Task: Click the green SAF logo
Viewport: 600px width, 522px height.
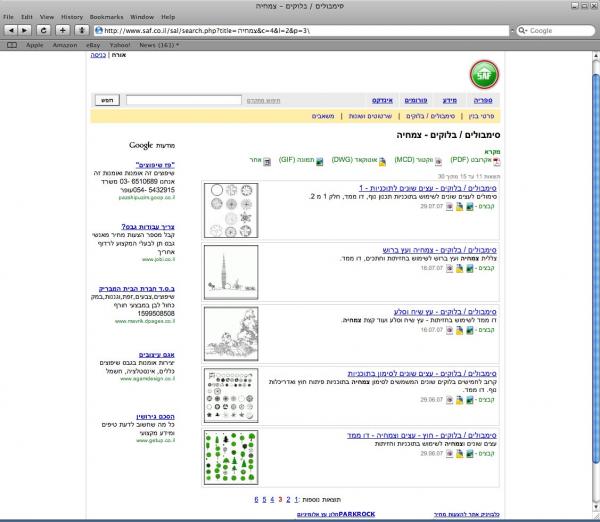Action: (x=485, y=74)
